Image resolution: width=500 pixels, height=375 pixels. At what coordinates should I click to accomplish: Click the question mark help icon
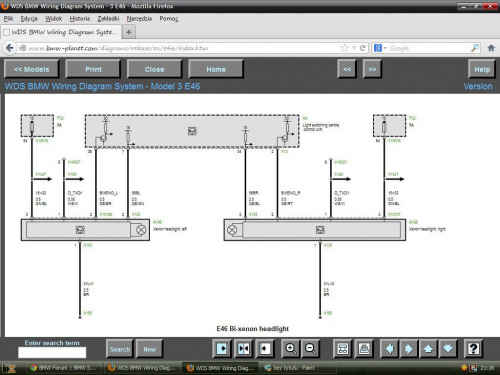473,349
